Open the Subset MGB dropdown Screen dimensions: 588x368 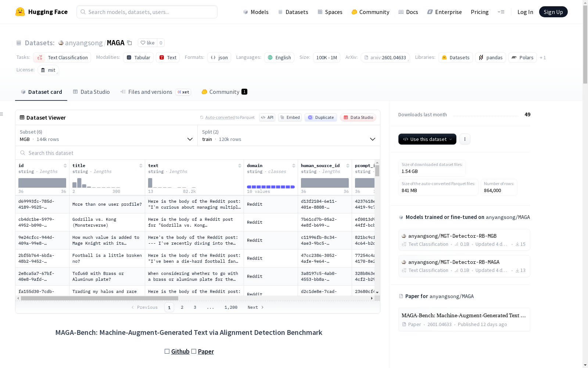(106, 135)
